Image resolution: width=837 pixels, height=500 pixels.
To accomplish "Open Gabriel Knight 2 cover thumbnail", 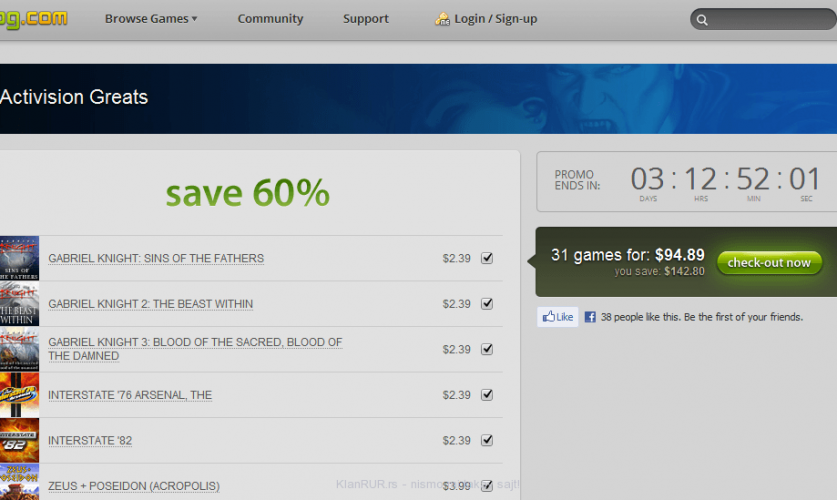I will tap(19, 304).
